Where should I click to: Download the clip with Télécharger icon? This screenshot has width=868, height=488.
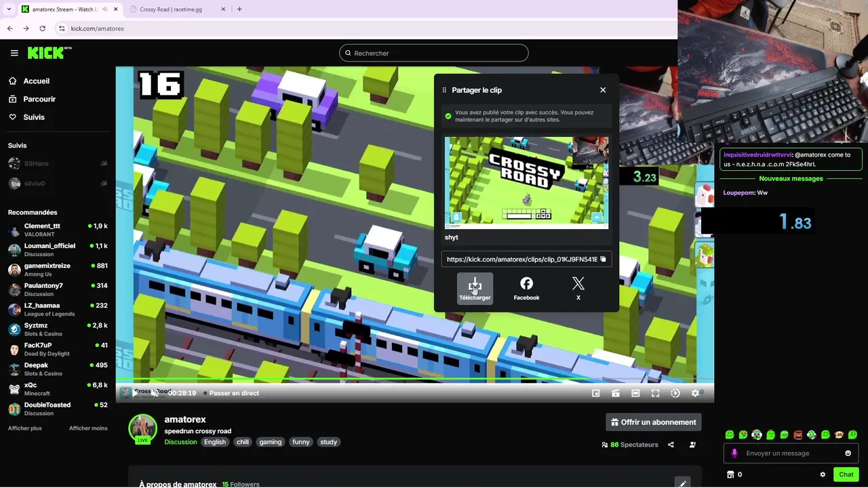pos(475,289)
